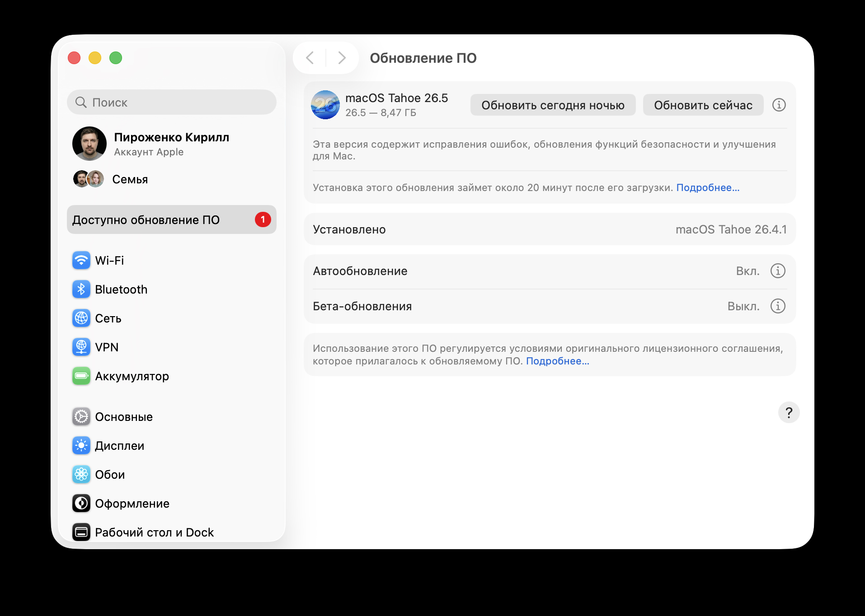Click the magnifier icon in search field
Viewport: 865px width, 616px height.
(81, 102)
